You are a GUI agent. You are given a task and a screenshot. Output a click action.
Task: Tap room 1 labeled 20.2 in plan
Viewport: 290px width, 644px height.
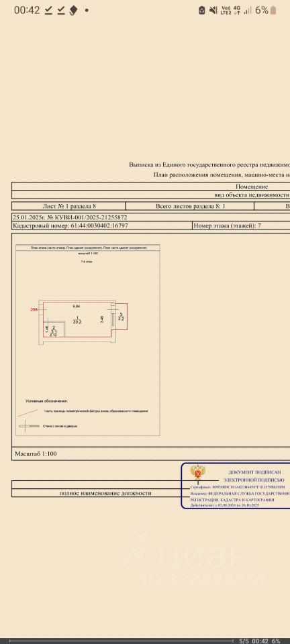[77, 321]
